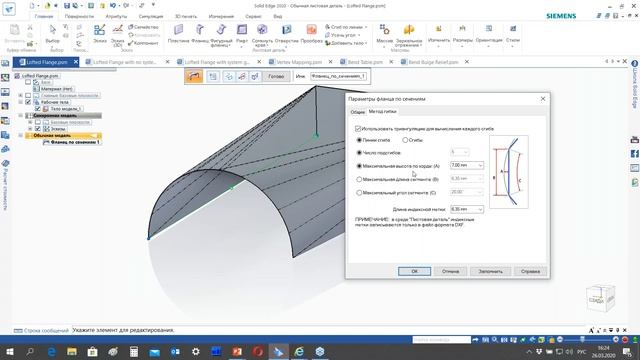Collapse the Синхронная модель section
This screenshot has width=640, height=360.
(x=21, y=116)
